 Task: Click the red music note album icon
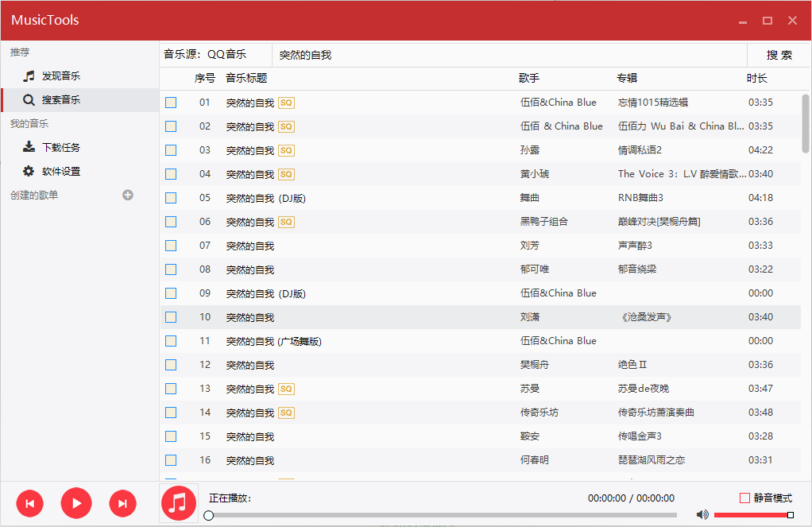[x=179, y=502]
